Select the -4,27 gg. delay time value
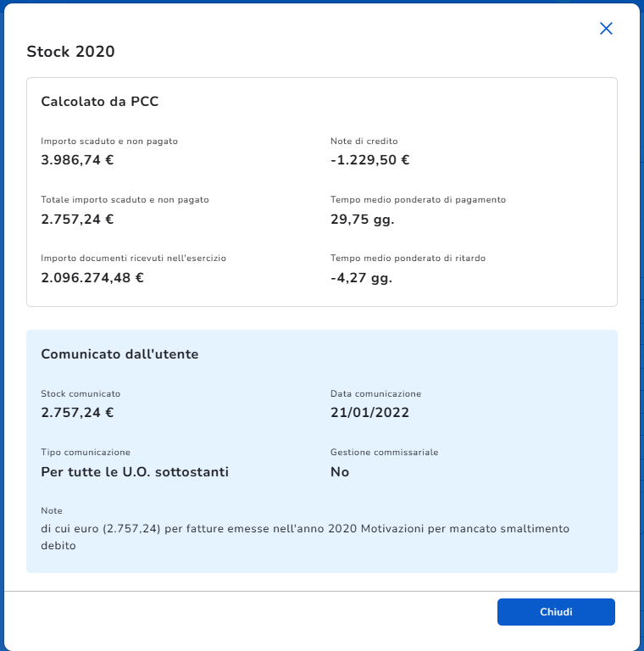 [x=361, y=277]
